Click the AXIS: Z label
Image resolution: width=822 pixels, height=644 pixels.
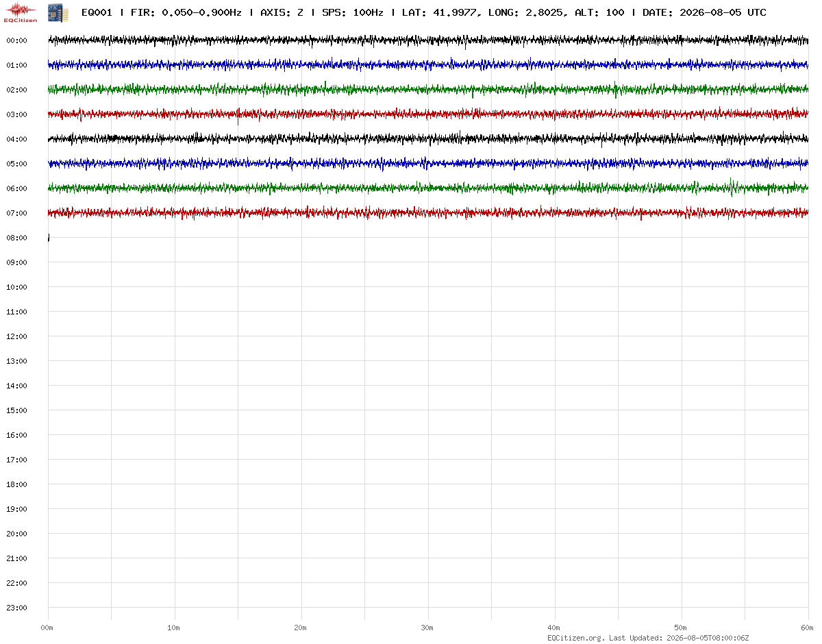(282, 12)
